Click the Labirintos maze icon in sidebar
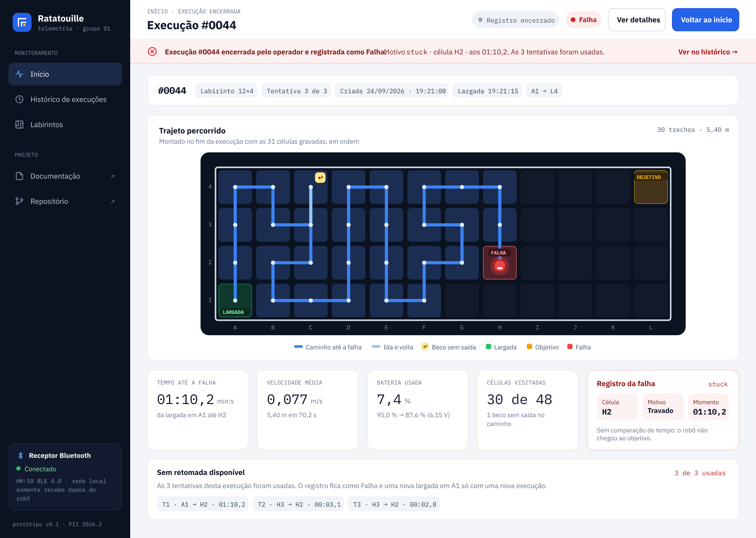The image size is (756, 538). click(19, 125)
